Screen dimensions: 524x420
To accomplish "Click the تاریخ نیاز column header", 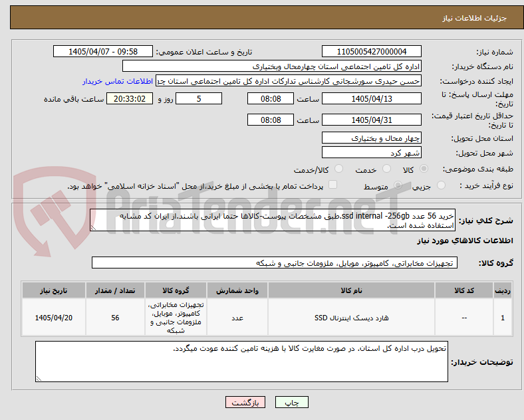I will coord(54,290).
